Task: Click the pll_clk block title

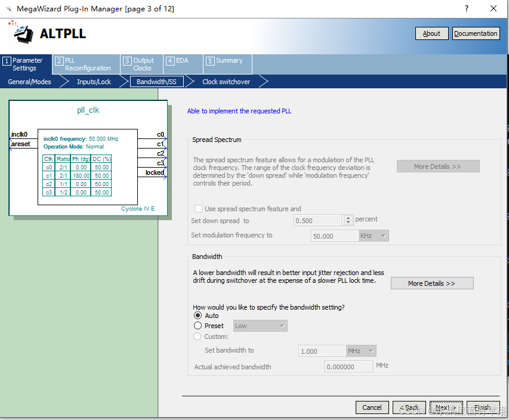Action: [88, 110]
